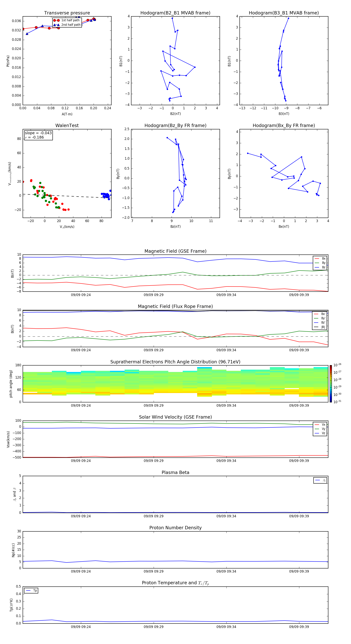Image resolution: width=351 pixels, height=644 pixels.
Task: Click the 'B2(nT)' x-axis label
Action: [175, 114]
